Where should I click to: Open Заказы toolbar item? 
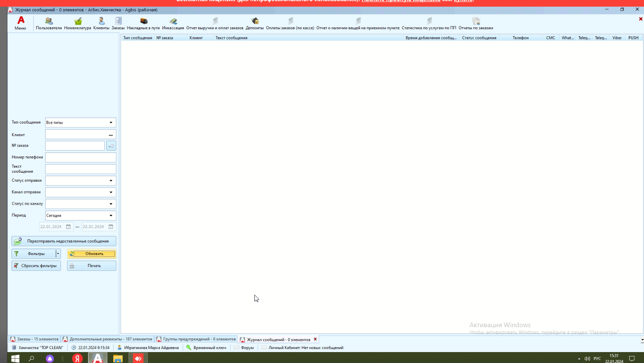(x=118, y=23)
